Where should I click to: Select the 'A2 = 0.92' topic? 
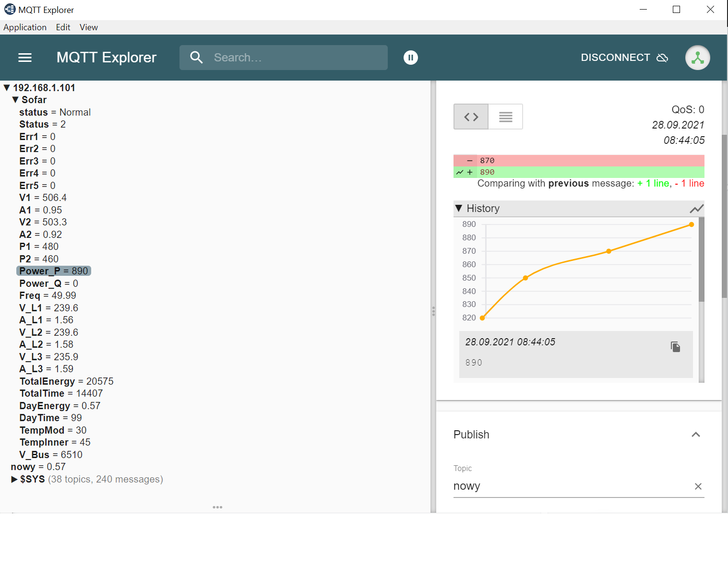40,235
